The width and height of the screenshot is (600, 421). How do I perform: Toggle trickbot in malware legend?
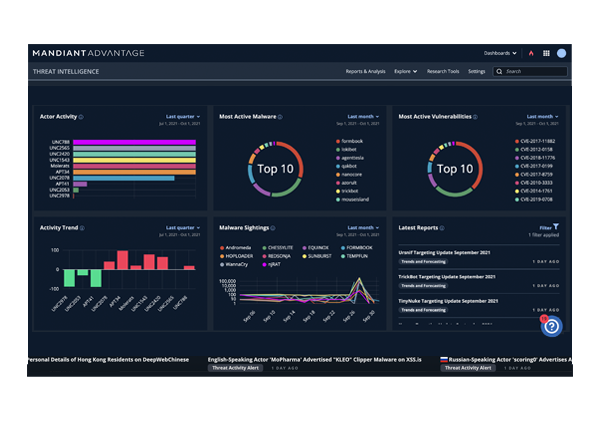point(347,191)
